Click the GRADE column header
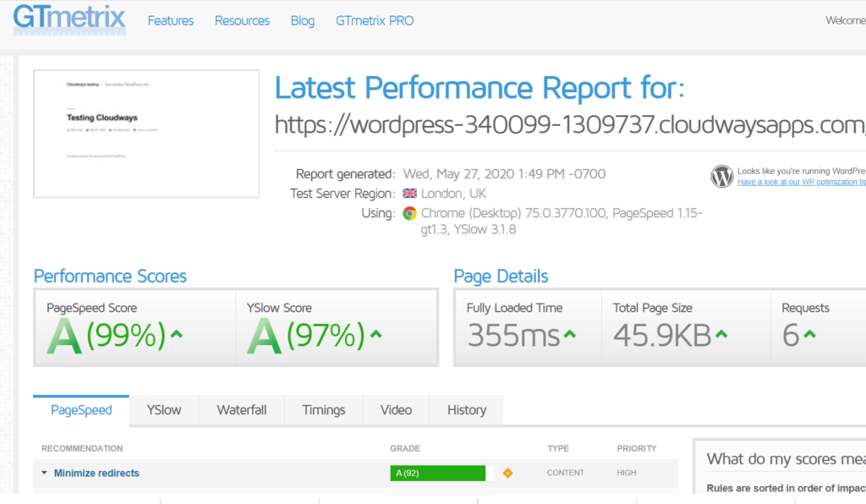The image size is (866, 504). pos(405,448)
